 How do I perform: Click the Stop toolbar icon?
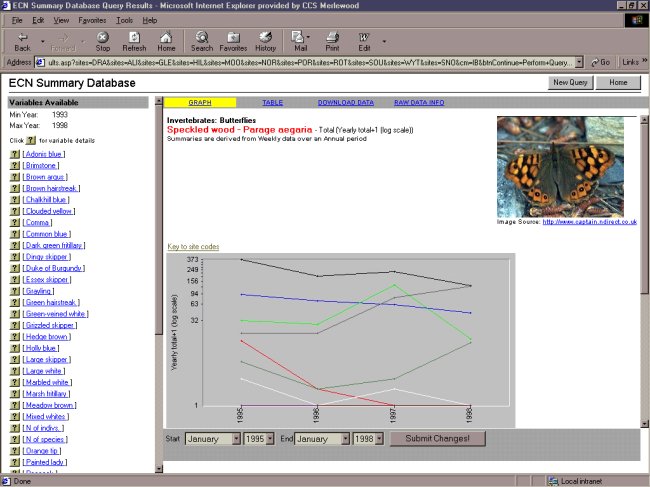[102, 41]
